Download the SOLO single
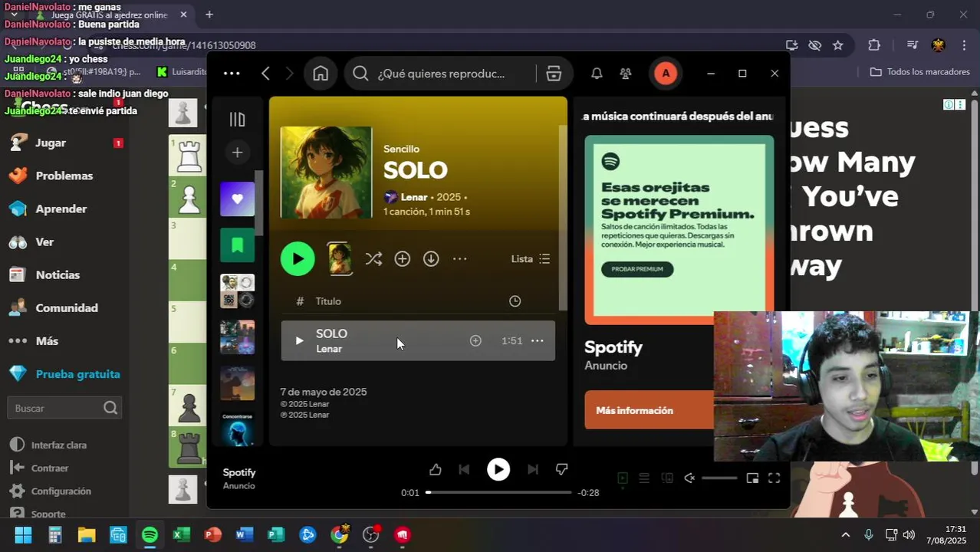The width and height of the screenshot is (980, 552). click(431, 259)
